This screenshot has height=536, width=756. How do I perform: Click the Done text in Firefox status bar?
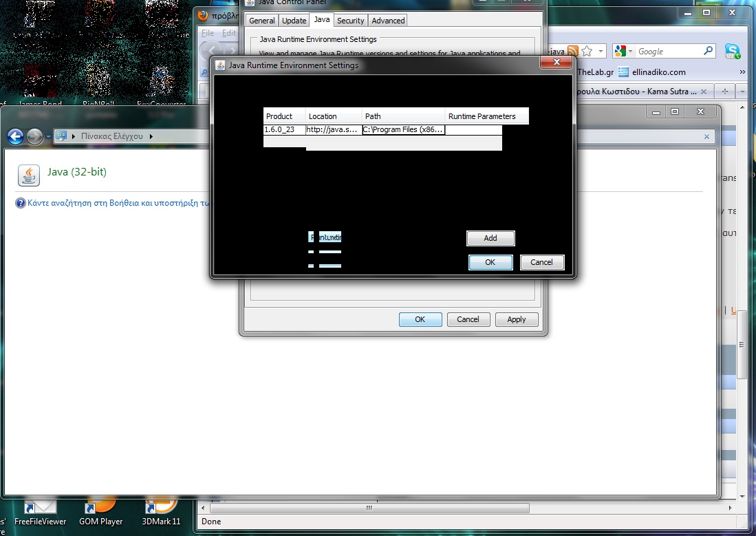coord(211,522)
